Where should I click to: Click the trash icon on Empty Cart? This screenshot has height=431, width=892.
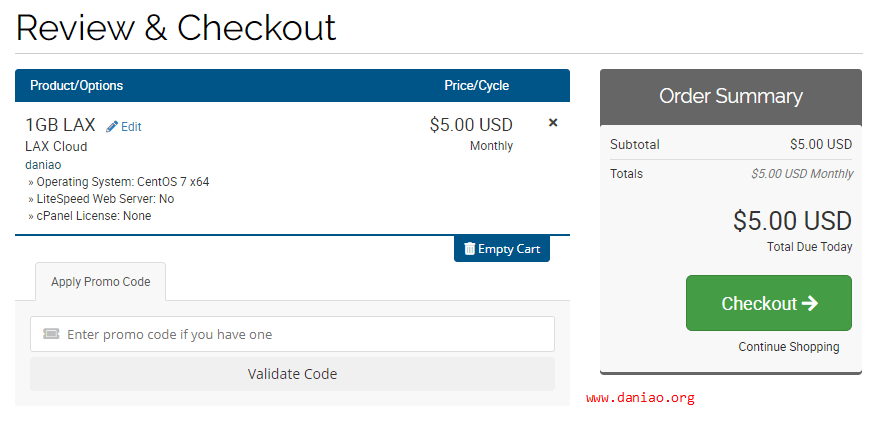click(470, 249)
